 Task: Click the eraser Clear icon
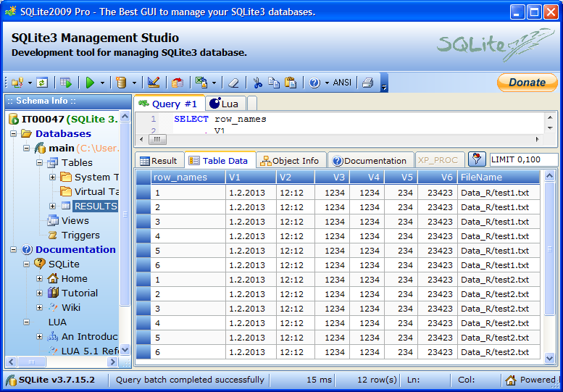(233, 83)
